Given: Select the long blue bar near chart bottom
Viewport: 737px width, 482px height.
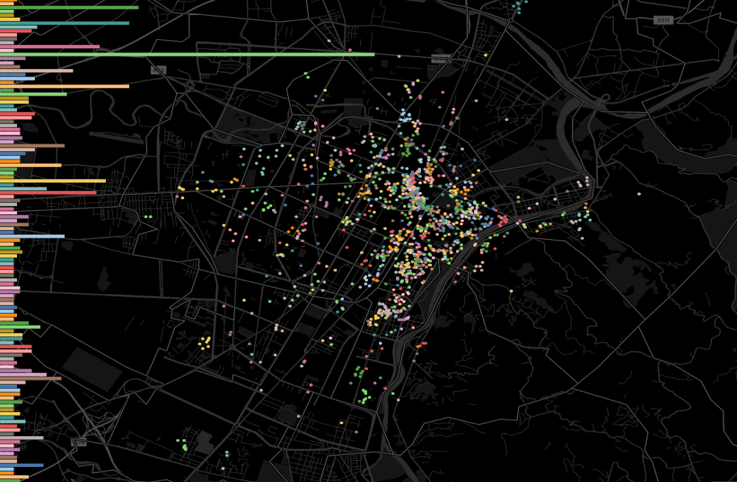Looking at the screenshot, I should pos(22,465).
